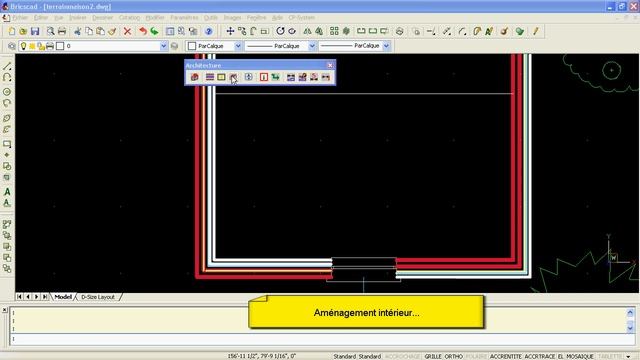Toggle the layer 0 plot printer icon

coord(50,46)
